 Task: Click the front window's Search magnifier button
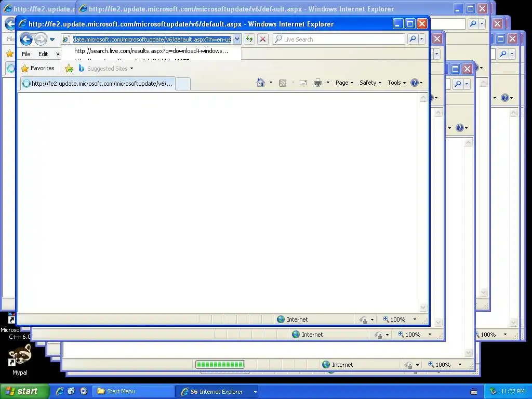click(413, 39)
